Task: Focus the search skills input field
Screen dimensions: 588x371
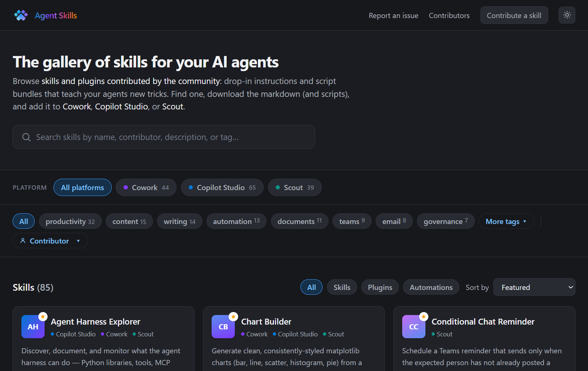Action: click(x=164, y=137)
